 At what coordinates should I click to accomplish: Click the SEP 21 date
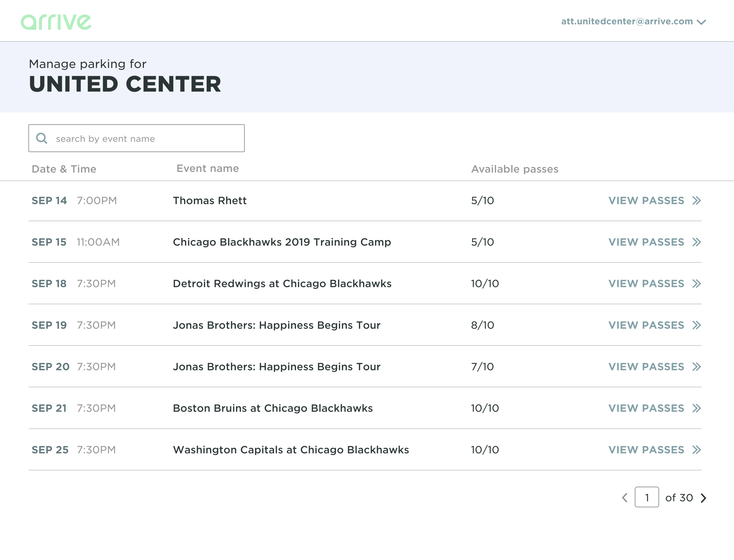tap(49, 408)
